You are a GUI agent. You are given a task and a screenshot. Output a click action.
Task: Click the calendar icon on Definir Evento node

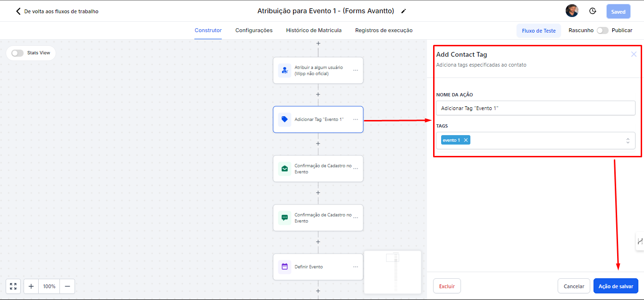click(284, 267)
